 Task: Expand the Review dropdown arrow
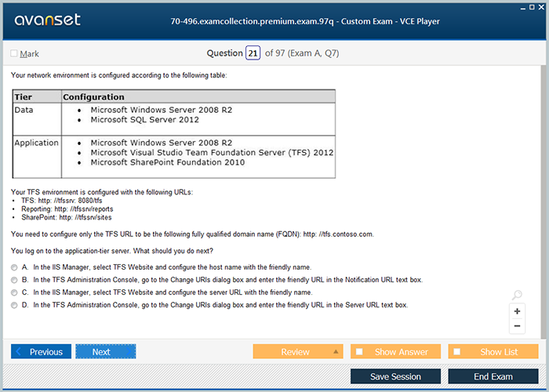[x=336, y=352]
